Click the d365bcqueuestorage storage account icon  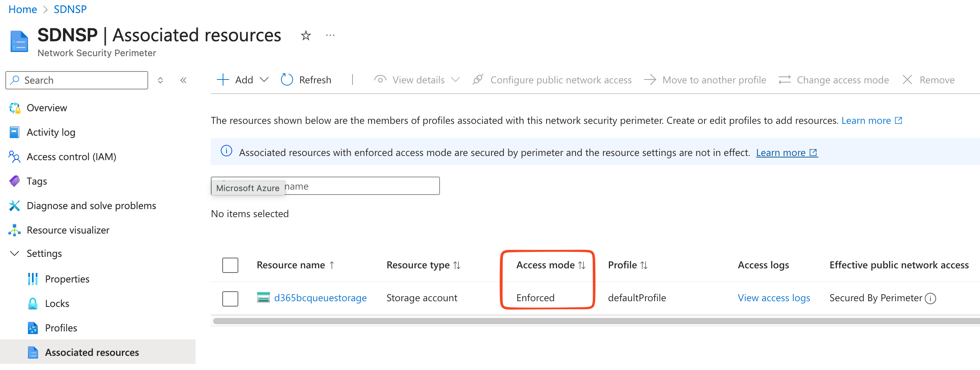(x=263, y=297)
